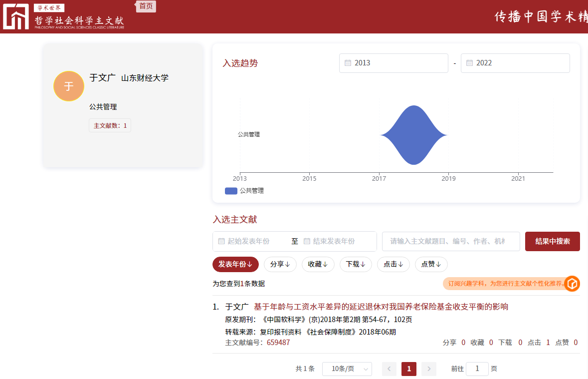Go to next page arrow
This screenshot has height=379, width=588.
pos(429,369)
